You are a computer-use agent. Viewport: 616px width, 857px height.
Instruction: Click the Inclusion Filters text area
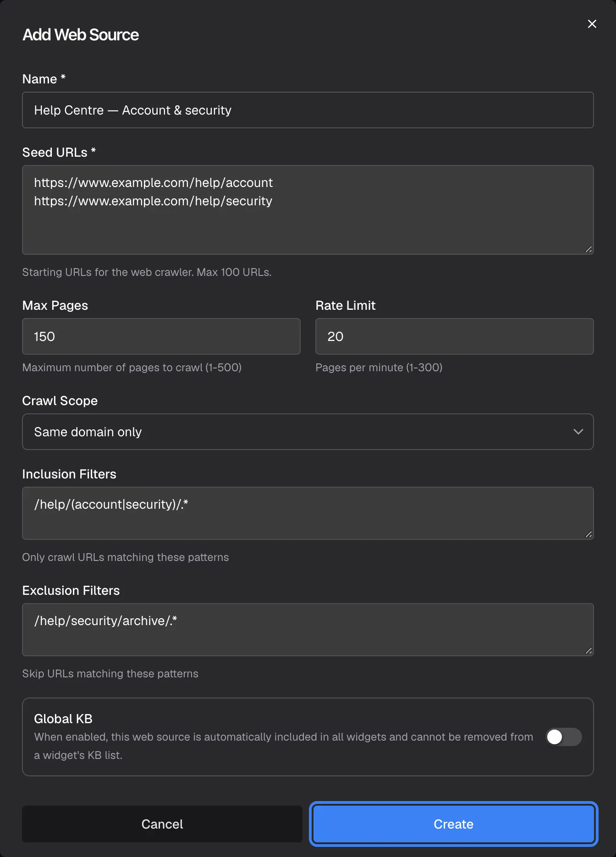308,513
